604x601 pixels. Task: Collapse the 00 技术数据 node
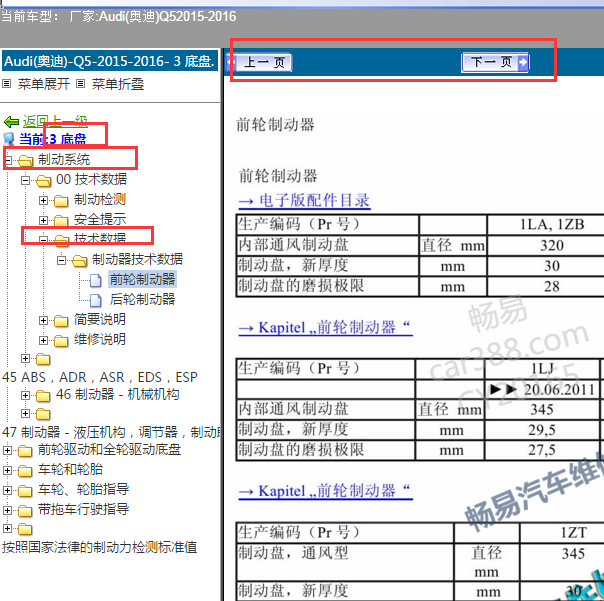[x=25, y=180]
